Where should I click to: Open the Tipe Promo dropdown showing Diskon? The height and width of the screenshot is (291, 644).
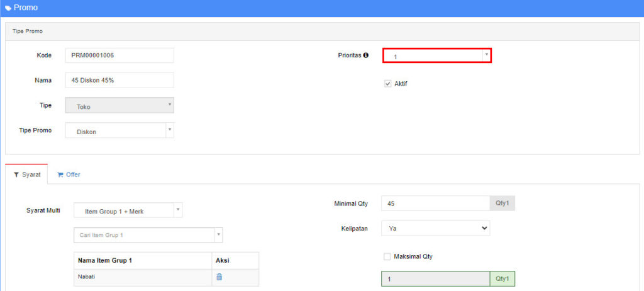click(x=119, y=130)
